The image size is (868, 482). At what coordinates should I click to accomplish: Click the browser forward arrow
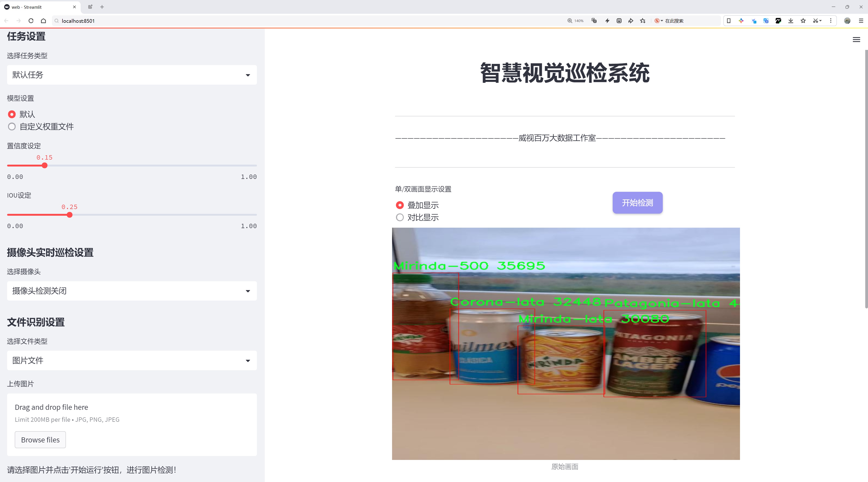pyautogui.click(x=19, y=21)
